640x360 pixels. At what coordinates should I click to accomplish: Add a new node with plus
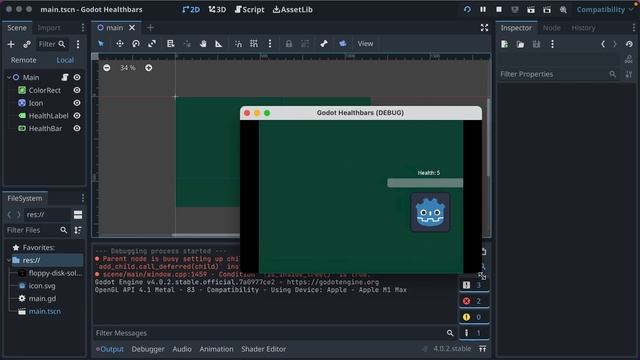pyautogui.click(x=11, y=44)
